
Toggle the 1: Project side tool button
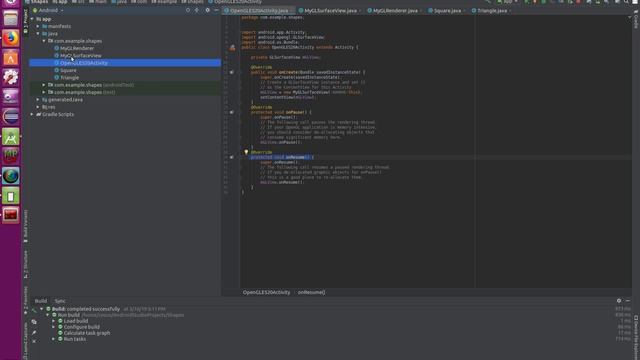tap(26, 21)
